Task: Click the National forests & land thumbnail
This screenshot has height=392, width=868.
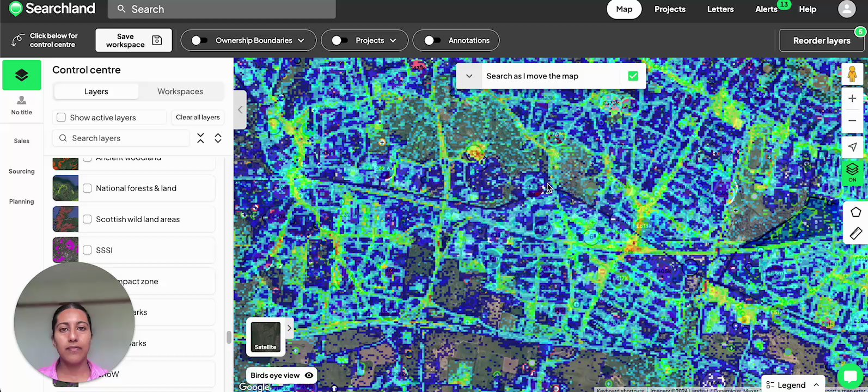Action: pyautogui.click(x=65, y=188)
